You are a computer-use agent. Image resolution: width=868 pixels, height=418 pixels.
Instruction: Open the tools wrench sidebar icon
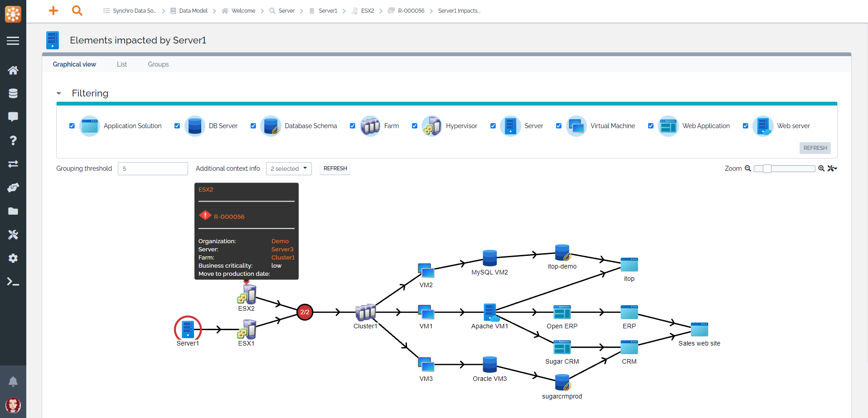point(13,235)
